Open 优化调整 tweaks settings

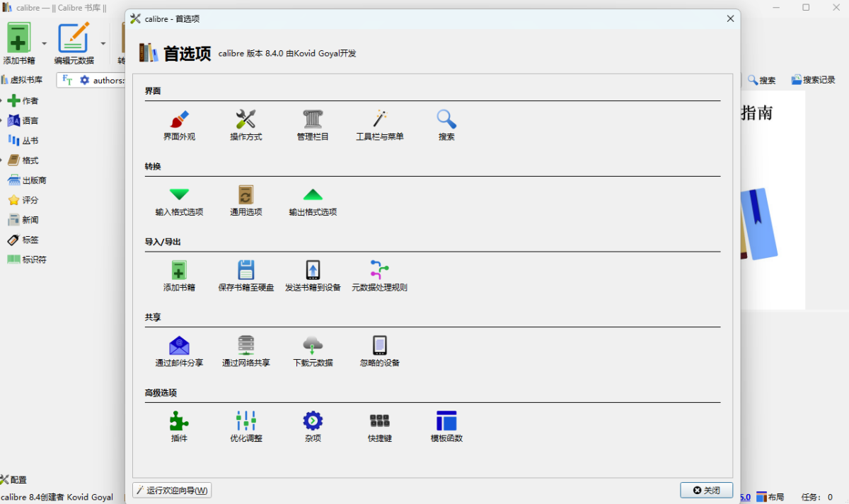coord(246,426)
